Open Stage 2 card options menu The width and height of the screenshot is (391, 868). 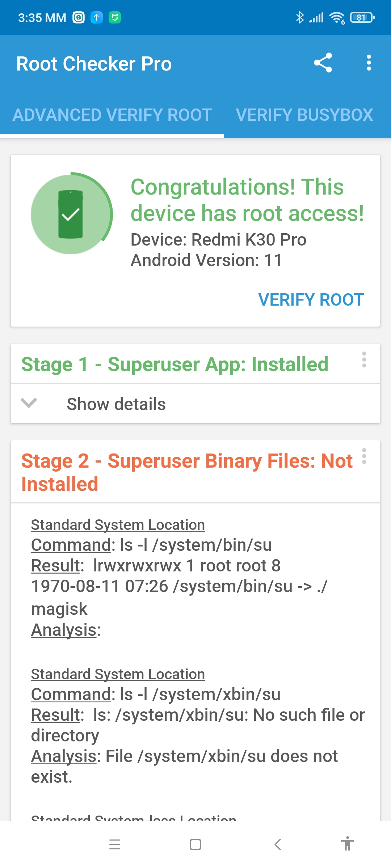pyautogui.click(x=364, y=456)
